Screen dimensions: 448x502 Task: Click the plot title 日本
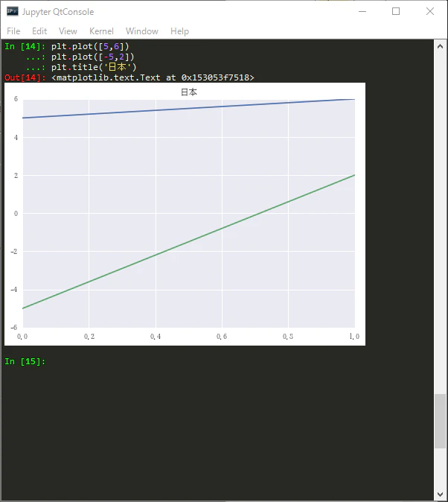coord(189,92)
